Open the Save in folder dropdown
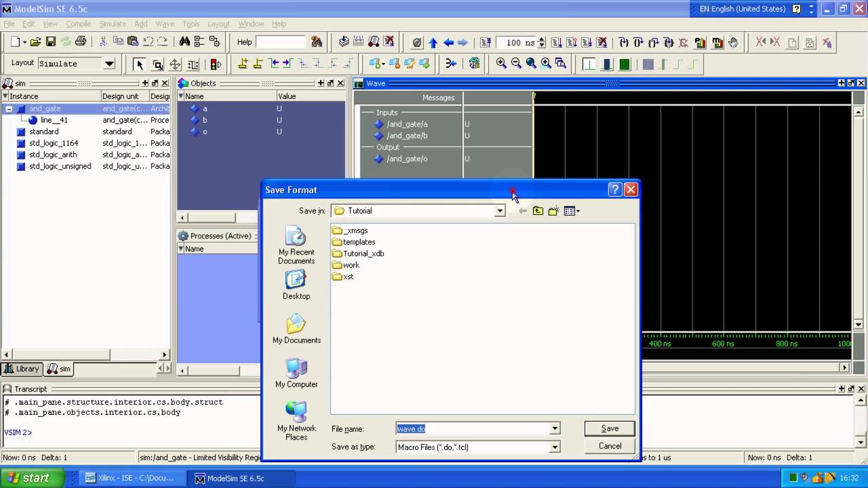Image resolution: width=868 pixels, height=488 pixels. (x=500, y=211)
